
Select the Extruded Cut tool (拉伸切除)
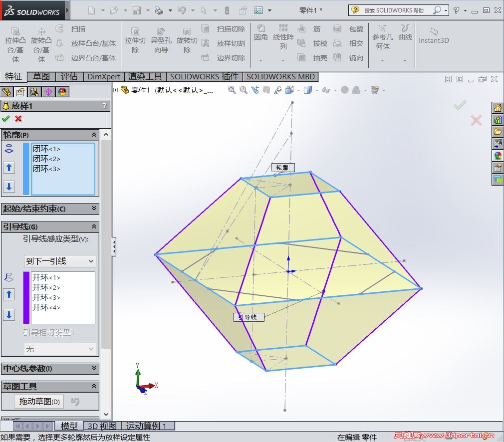point(135,40)
